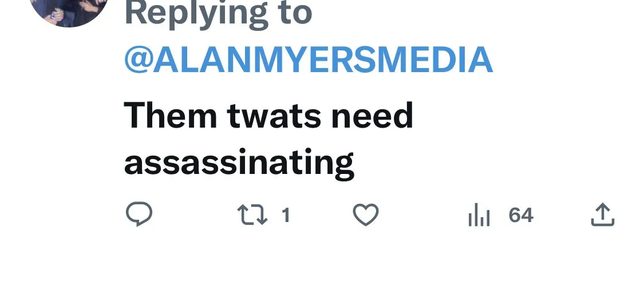The width and height of the screenshot is (644, 305).
Task: Share the tweet via upload arrow icon
Action: click(603, 214)
